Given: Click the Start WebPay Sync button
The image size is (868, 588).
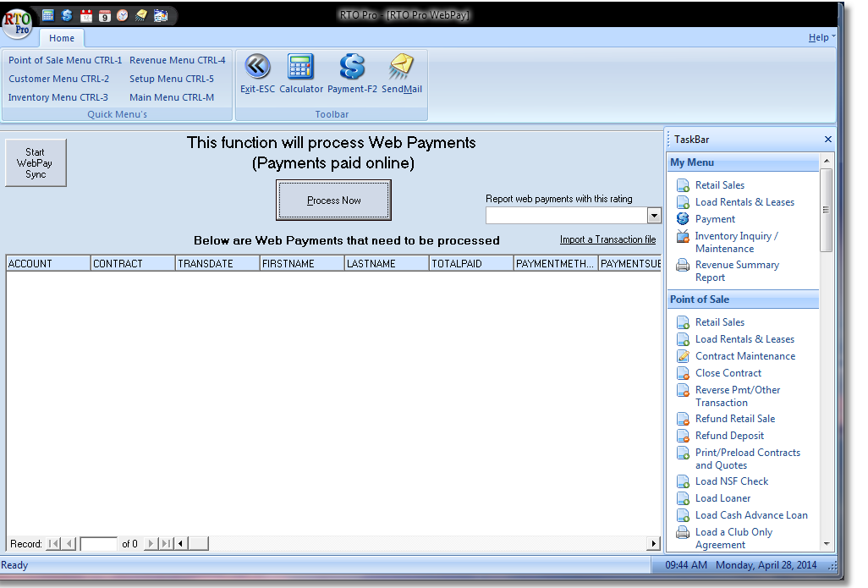Looking at the screenshot, I should click(x=36, y=163).
